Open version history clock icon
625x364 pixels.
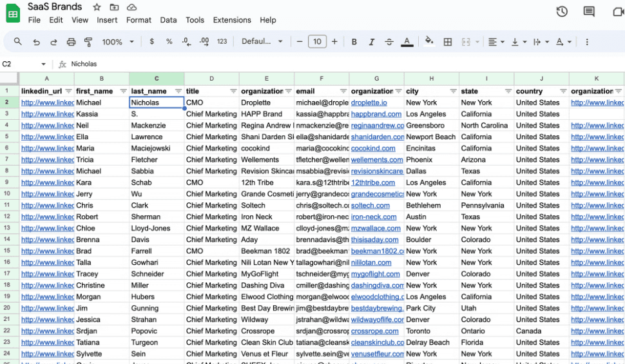point(562,12)
